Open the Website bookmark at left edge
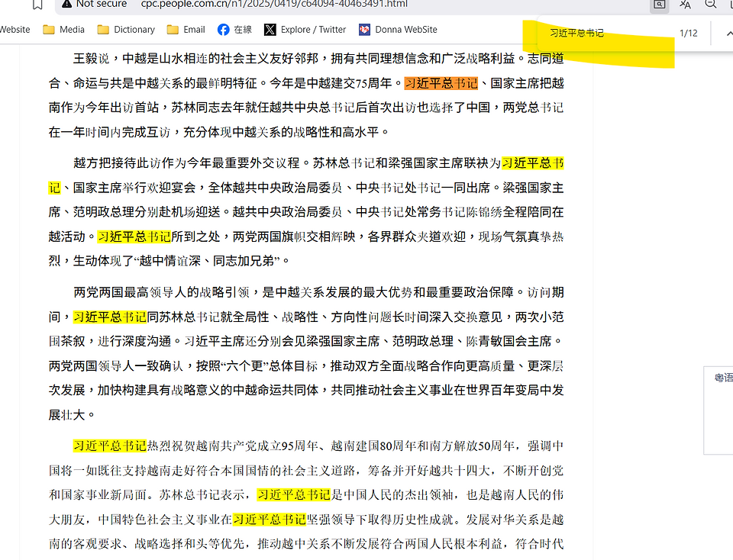This screenshot has height=560, width=733. (15, 30)
